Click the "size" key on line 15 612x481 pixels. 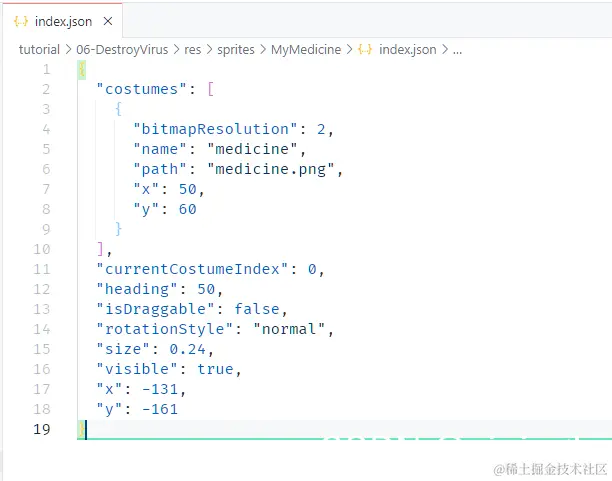(123, 349)
